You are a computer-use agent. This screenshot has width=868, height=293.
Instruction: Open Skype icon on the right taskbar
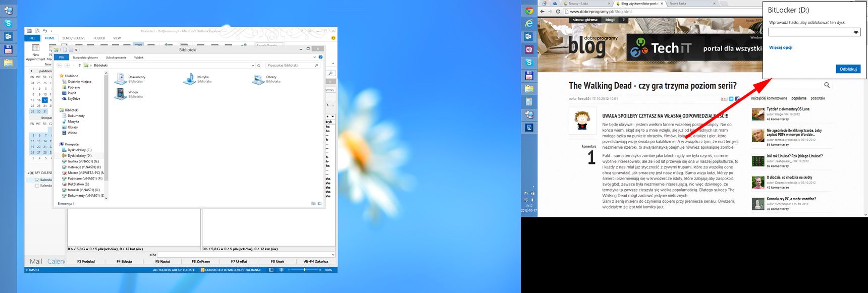tap(529, 63)
